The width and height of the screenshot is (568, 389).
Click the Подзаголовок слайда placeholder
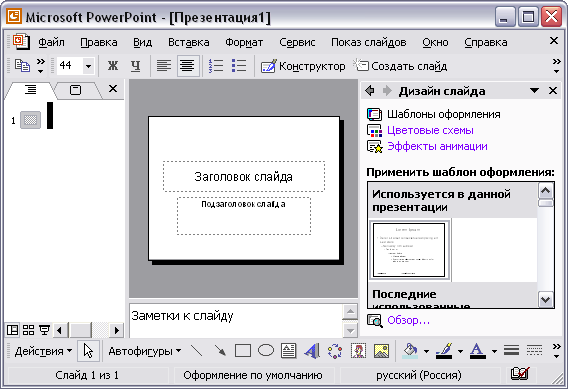(244, 216)
